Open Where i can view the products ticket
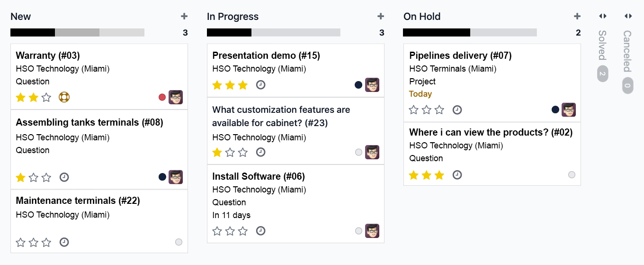Image resolution: width=644 pixels, height=265 pixels. 491,132
